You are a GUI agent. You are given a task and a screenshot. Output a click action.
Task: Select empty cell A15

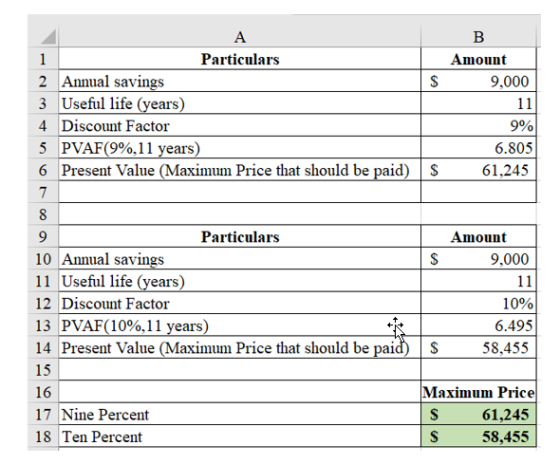(240, 370)
